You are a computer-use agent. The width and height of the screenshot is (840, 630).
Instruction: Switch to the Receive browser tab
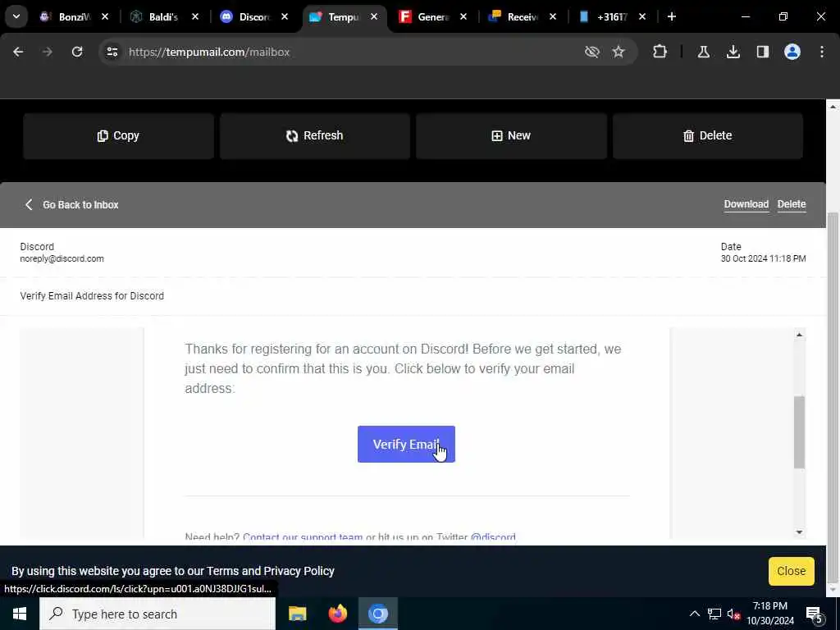(x=514, y=16)
